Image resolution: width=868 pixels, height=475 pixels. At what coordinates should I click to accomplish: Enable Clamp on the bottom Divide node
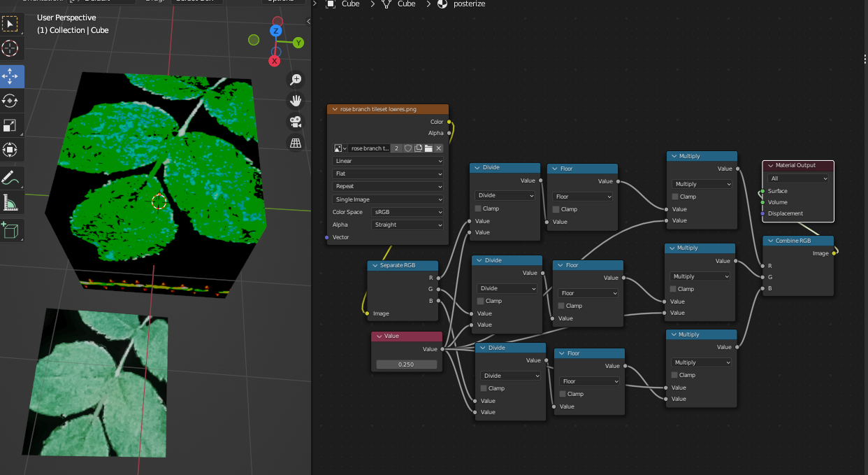pyautogui.click(x=483, y=388)
